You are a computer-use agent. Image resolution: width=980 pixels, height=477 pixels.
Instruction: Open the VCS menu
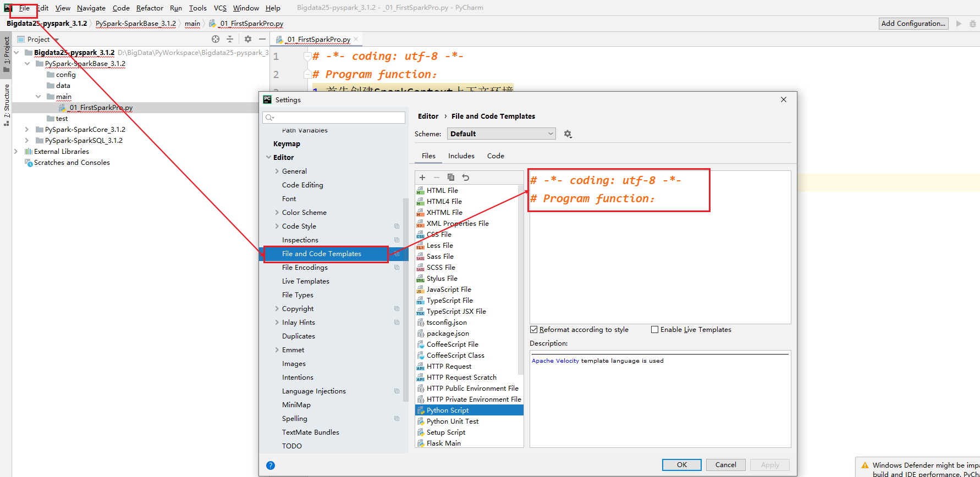220,8
